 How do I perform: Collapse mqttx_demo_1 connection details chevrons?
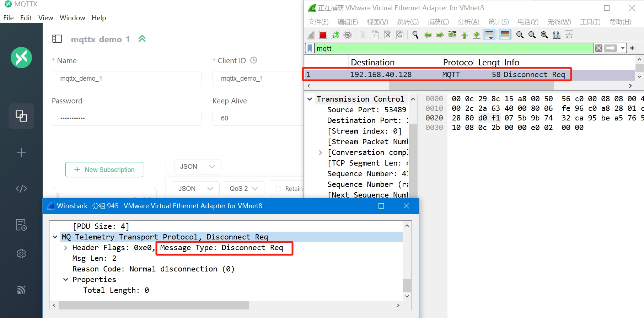pos(142,39)
